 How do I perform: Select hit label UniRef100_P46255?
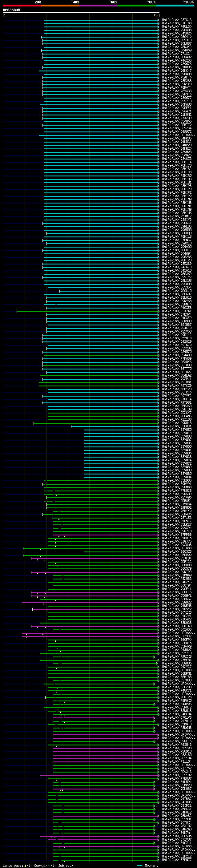(177, 61)
